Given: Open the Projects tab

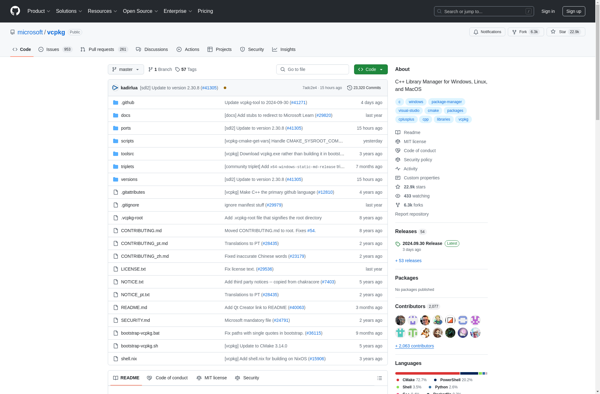Looking at the screenshot, I should tap(219, 49).
